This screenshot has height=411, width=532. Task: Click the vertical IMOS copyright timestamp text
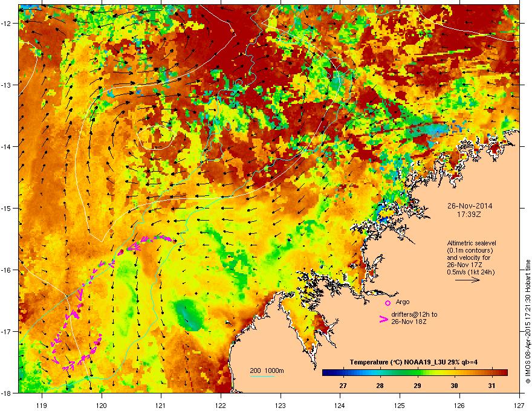click(528, 322)
